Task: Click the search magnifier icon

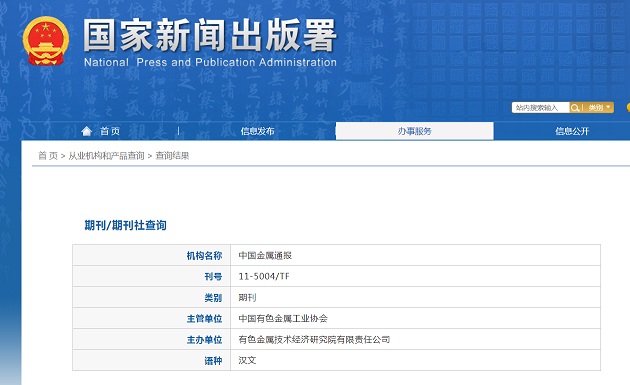Action: pos(575,108)
